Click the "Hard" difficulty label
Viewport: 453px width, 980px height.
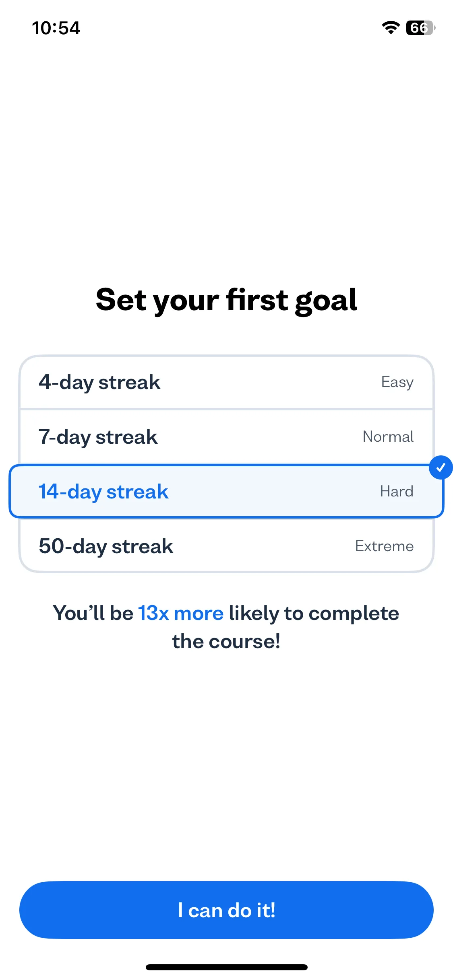[x=397, y=492]
